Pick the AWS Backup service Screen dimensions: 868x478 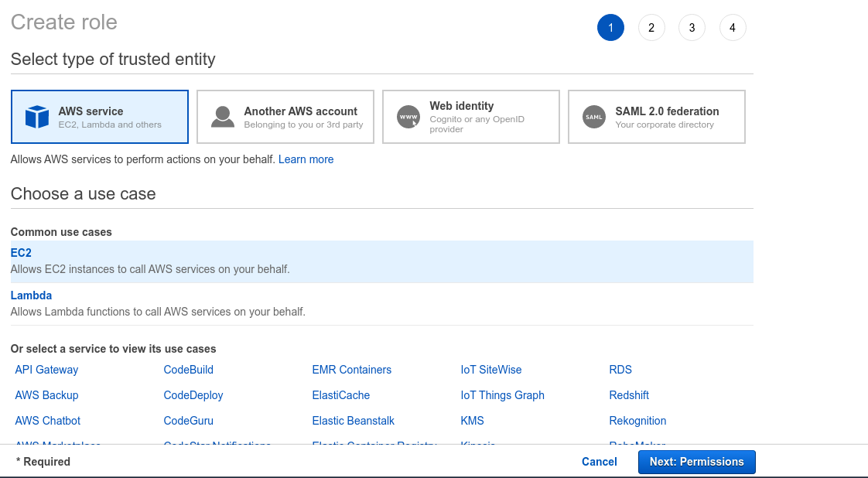[46, 395]
